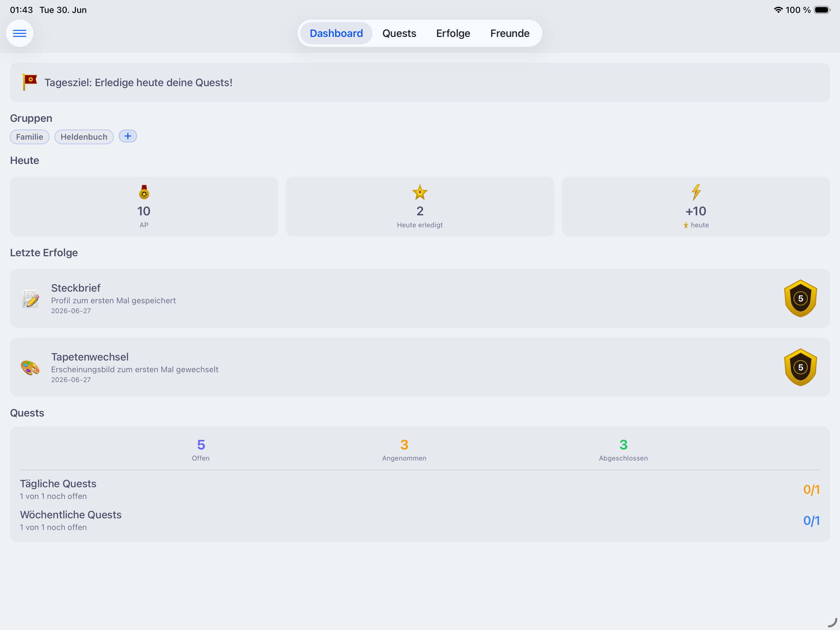
Task: Click 'Erscheinungsbild zum ersten Mal gewechselt' description
Action: pyautogui.click(x=134, y=369)
